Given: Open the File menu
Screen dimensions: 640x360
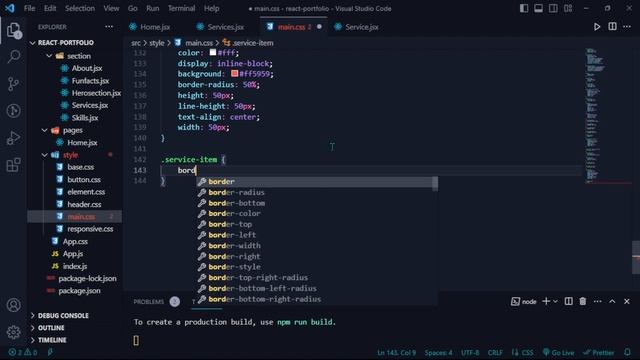Looking at the screenshot, I should 29,8.
